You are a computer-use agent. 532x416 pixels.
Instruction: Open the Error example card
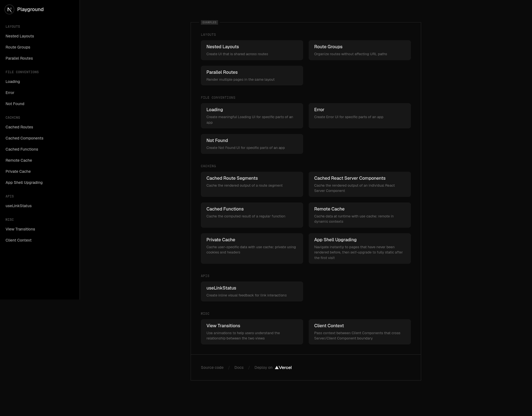[360, 116]
